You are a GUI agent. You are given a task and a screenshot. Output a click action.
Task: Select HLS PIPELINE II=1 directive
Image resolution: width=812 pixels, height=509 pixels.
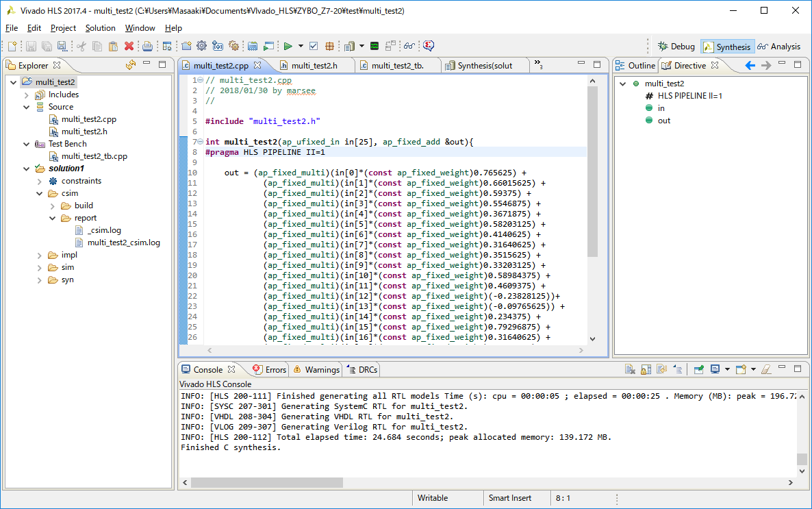(x=689, y=96)
